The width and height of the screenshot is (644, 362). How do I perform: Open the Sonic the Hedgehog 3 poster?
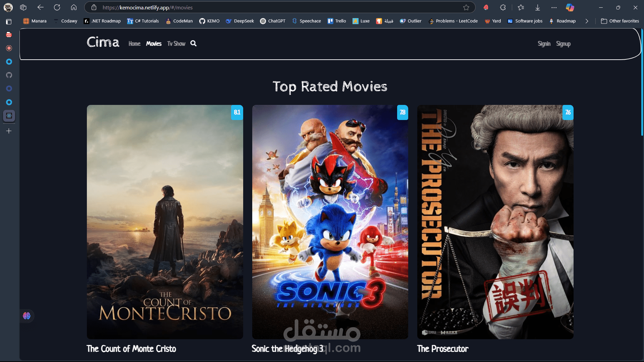click(x=330, y=222)
